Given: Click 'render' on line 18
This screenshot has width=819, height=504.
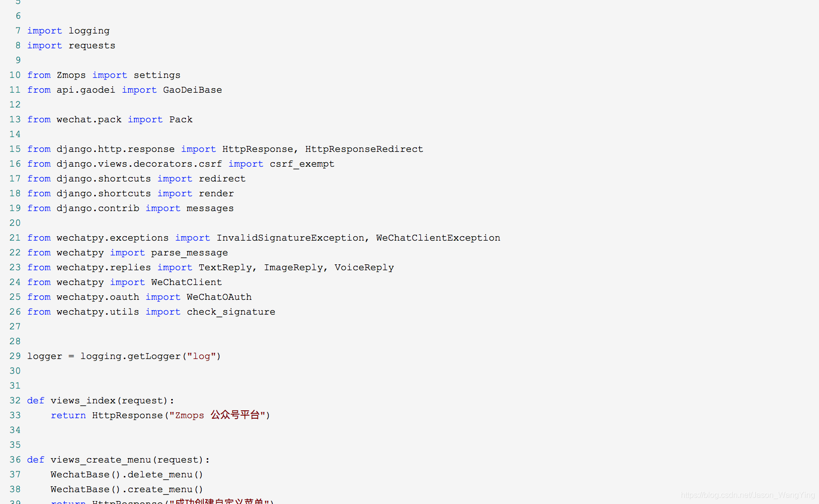Looking at the screenshot, I should click(x=216, y=193).
